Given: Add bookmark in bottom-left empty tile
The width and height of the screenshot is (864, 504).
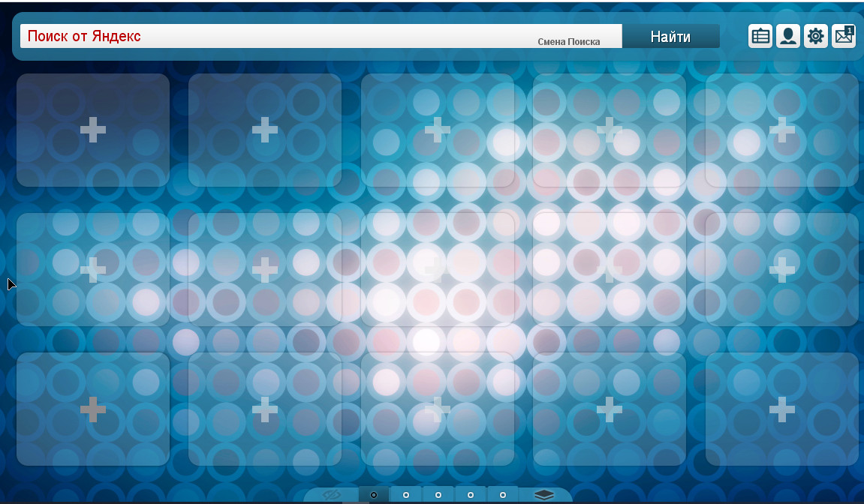Looking at the screenshot, I should tap(93, 409).
